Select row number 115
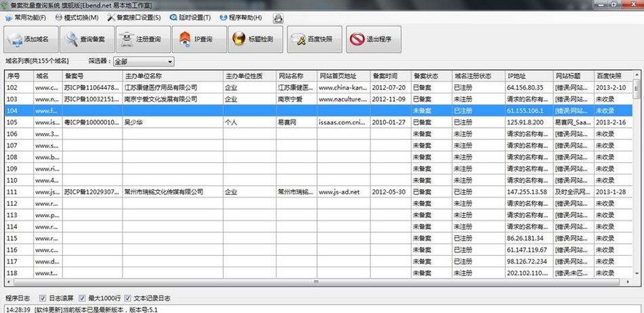Viewport: 644px width, 313px height. (x=19, y=238)
